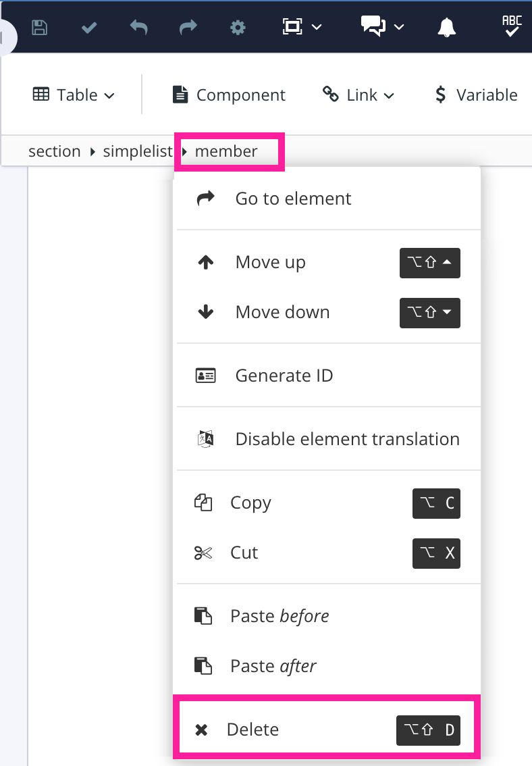532x766 pixels.
Task: Expand the chevron beside the focus view icon
Action: 317,27
